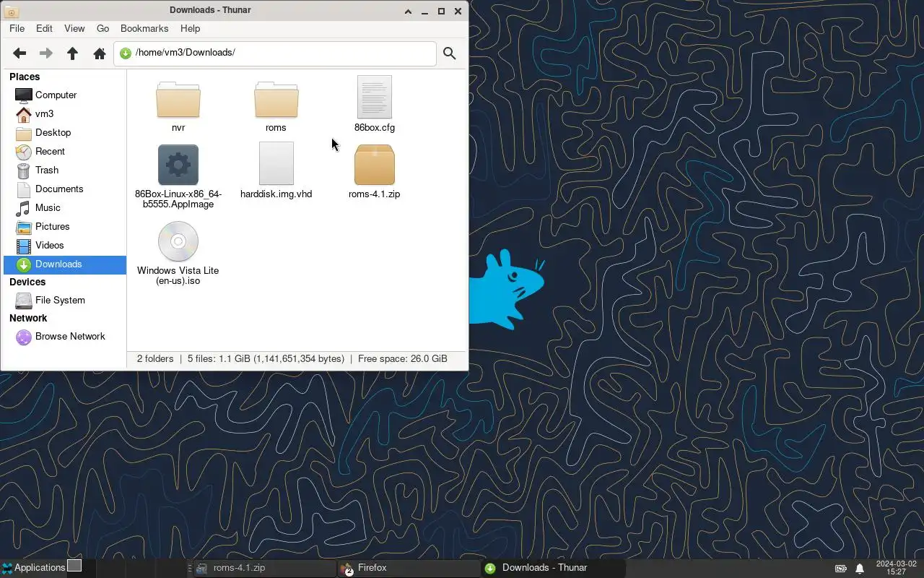
Task: Open Documents in the sidebar
Action: [65, 189]
